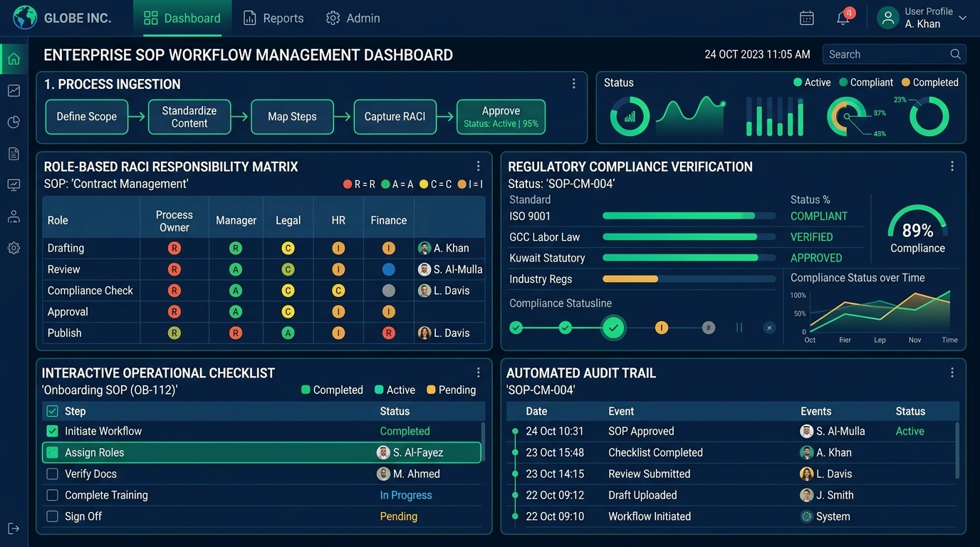Click the Globe Inc. logo

(25, 18)
